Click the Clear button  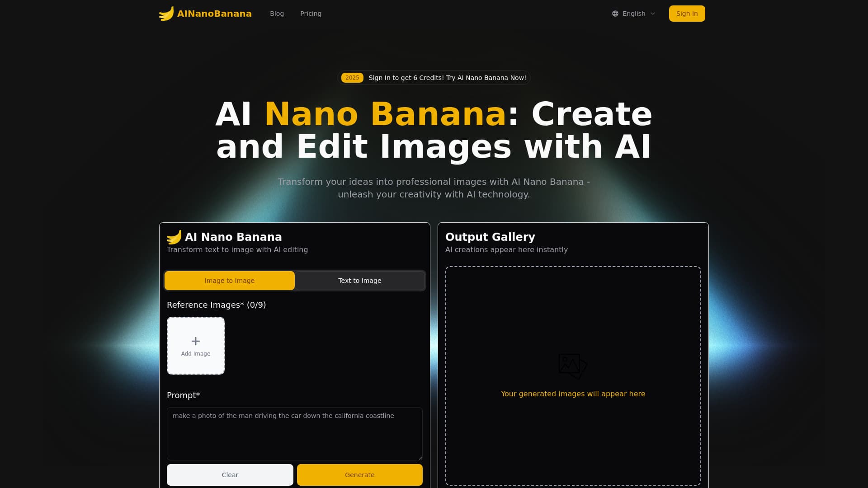tap(230, 474)
